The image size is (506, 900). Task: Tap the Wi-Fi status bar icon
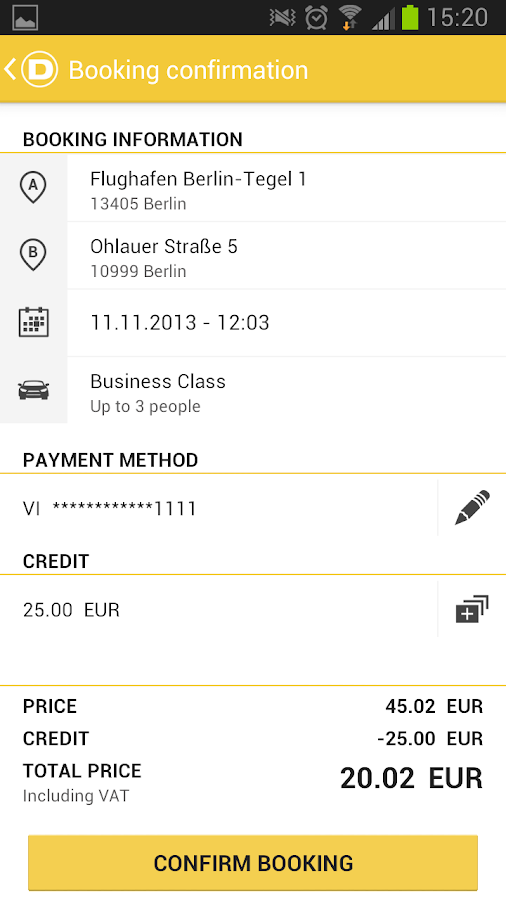(349, 17)
